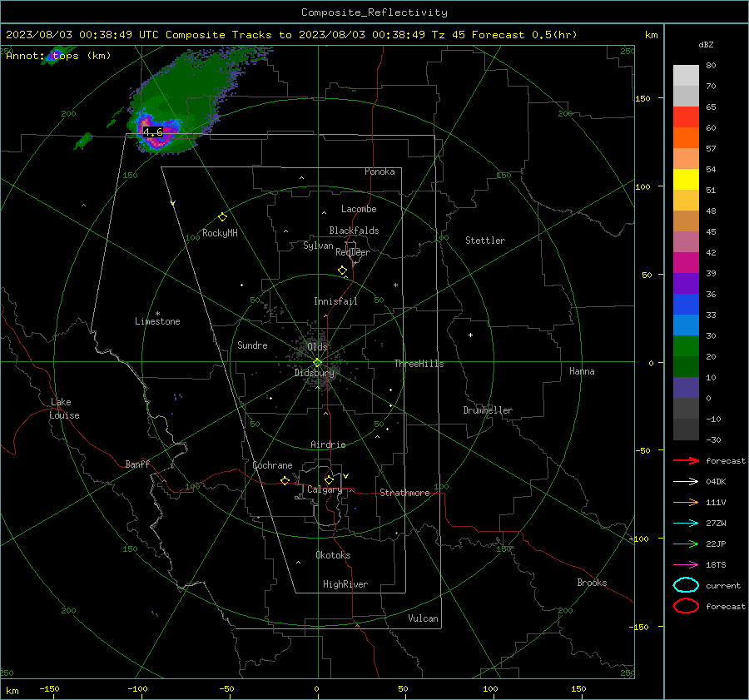Click the dBZ legend heading
Viewport: 749px width, 700px height.
[706, 44]
